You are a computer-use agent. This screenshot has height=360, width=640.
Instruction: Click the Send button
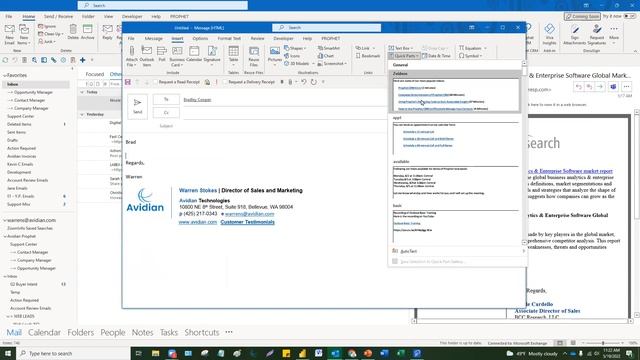tap(138, 106)
